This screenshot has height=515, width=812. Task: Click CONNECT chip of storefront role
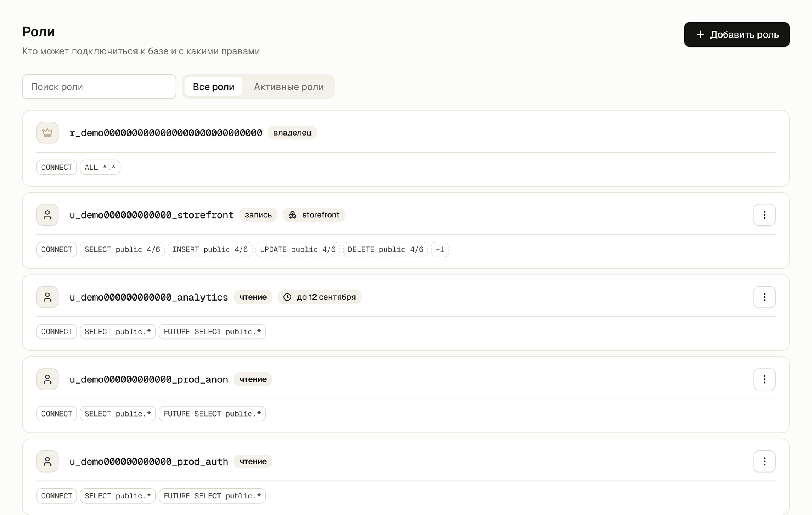click(x=57, y=249)
